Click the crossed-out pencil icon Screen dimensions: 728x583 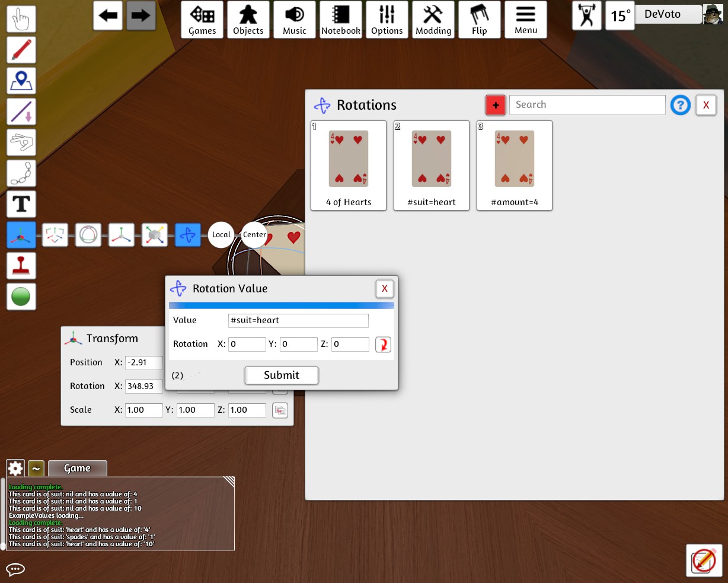(704, 560)
